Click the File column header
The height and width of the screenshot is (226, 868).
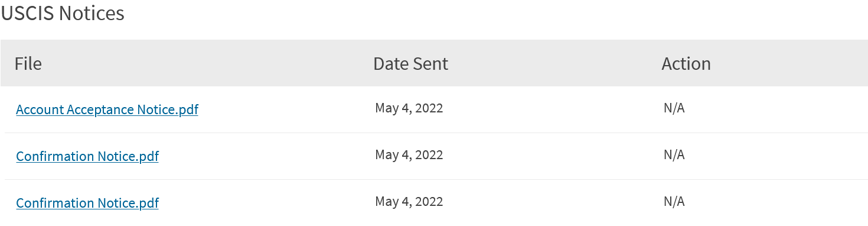click(x=28, y=63)
